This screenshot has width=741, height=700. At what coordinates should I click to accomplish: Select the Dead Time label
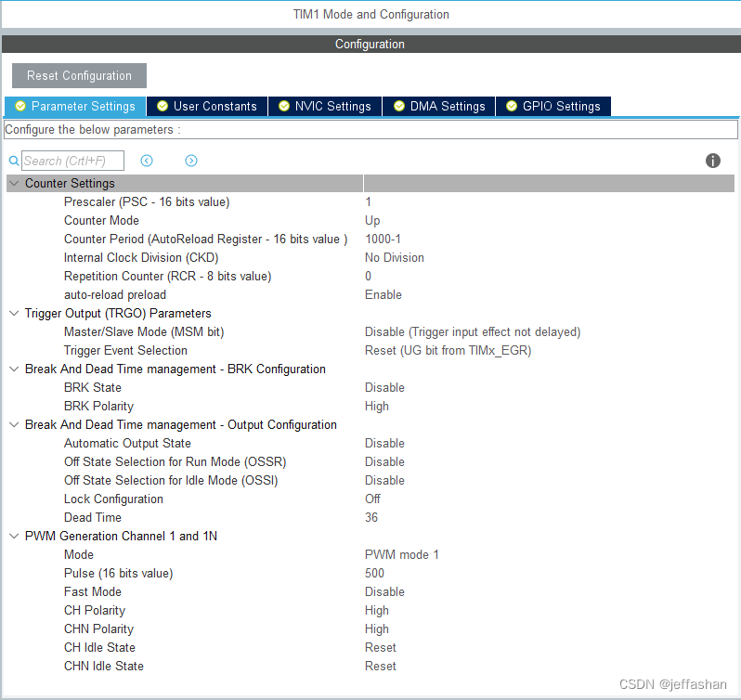click(93, 517)
